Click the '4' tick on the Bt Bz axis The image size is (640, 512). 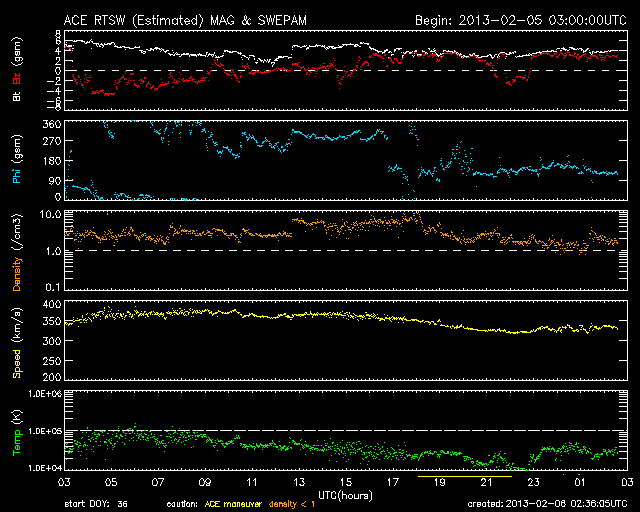(58, 51)
